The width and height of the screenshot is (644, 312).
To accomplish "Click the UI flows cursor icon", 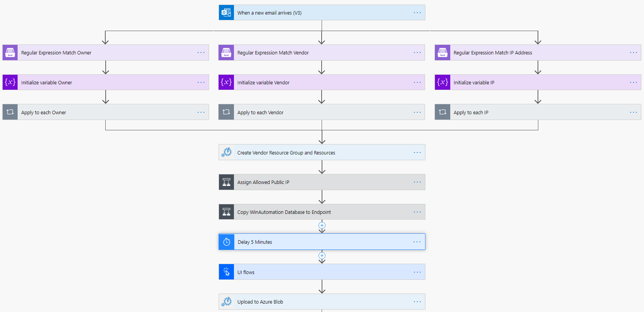I will [x=226, y=272].
